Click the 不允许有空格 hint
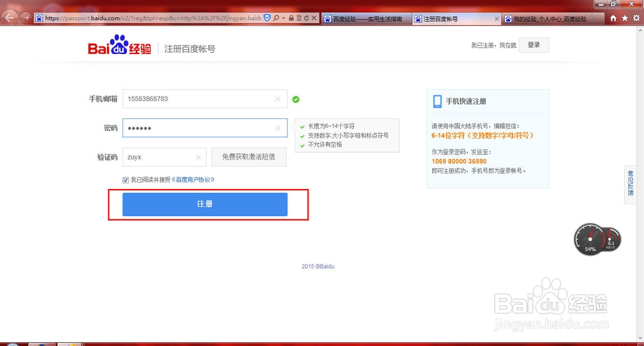644x346 pixels. pyautogui.click(x=325, y=145)
